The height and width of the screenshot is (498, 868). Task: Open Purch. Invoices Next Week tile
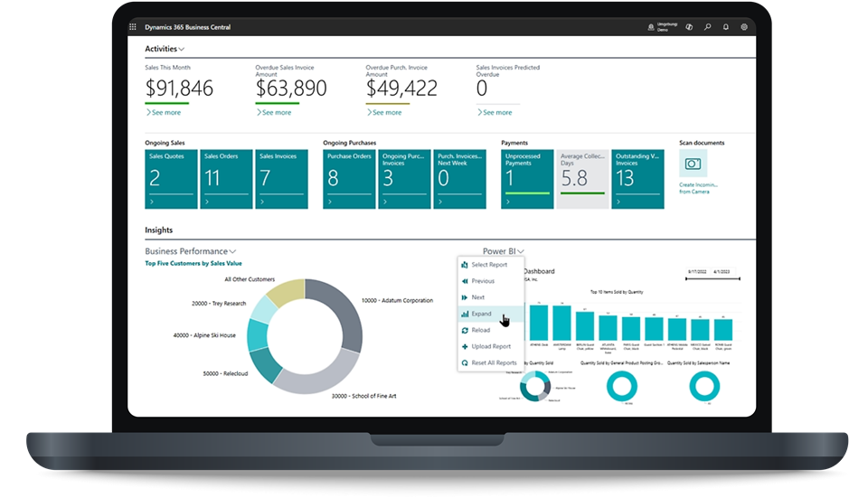[x=460, y=179]
